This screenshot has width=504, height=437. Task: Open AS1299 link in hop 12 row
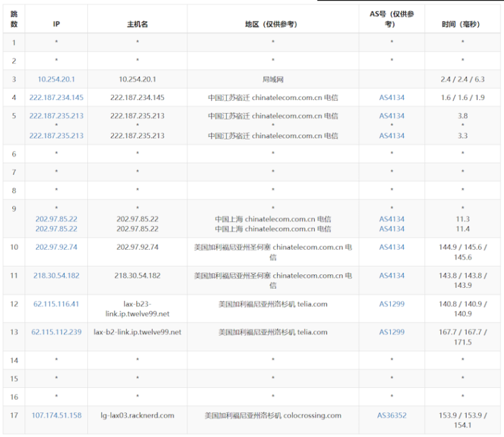392,304
